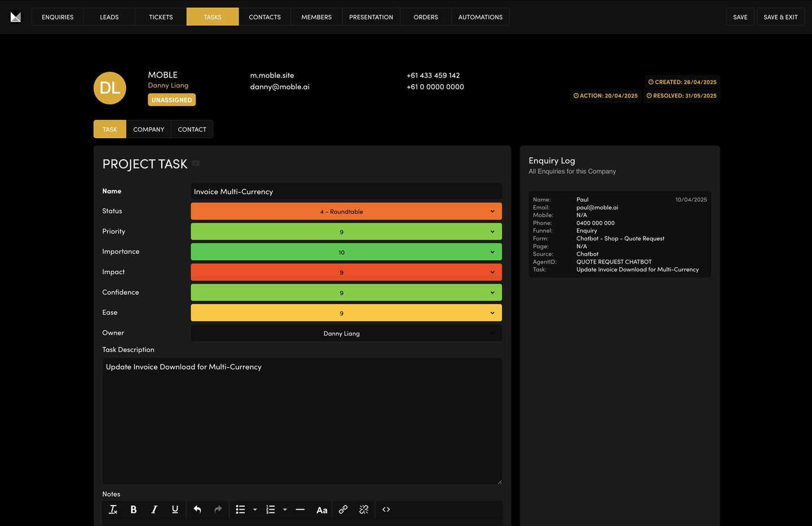
Task: Insert a horizontal line in Notes
Action: pos(300,510)
